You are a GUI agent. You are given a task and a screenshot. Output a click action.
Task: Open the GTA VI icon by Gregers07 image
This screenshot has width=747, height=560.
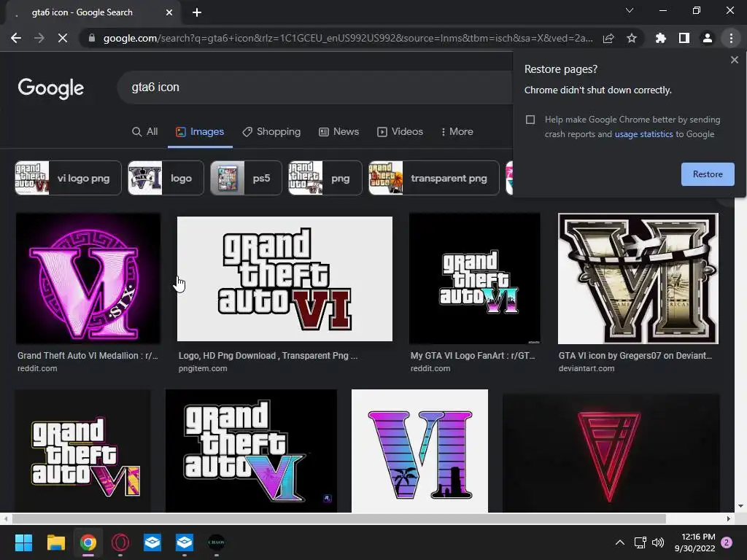click(x=638, y=279)
